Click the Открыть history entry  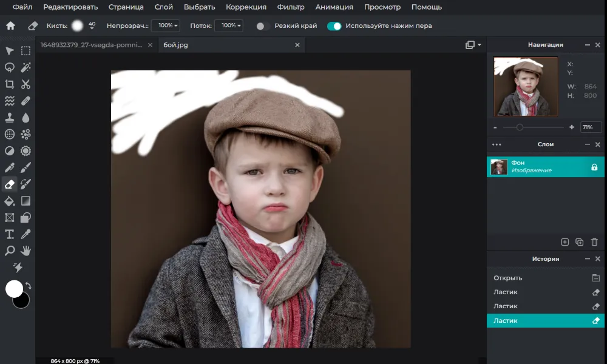(x=508, y=278)
